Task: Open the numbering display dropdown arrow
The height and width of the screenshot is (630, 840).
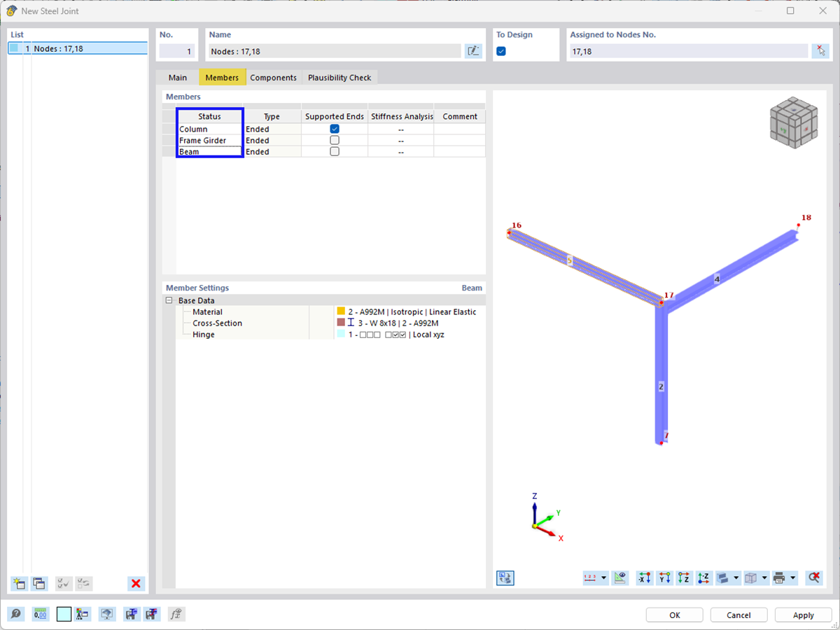Action: coord(603,578)
